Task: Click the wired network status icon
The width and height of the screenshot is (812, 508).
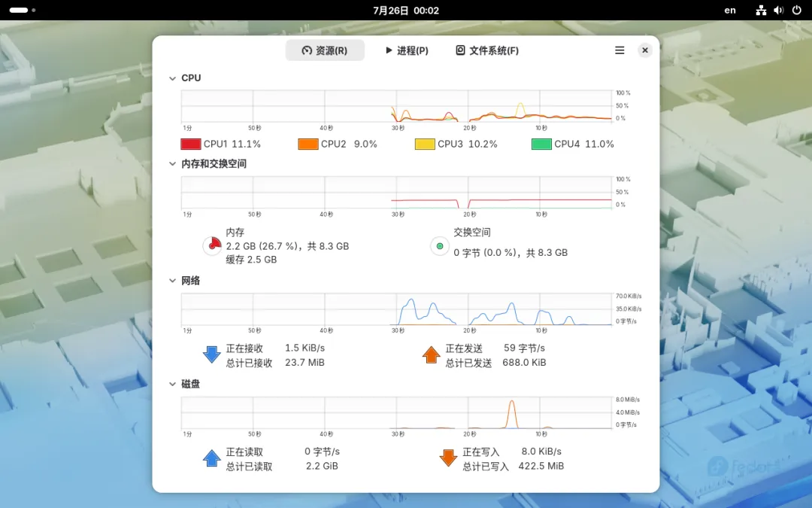Action: (761, 11)
